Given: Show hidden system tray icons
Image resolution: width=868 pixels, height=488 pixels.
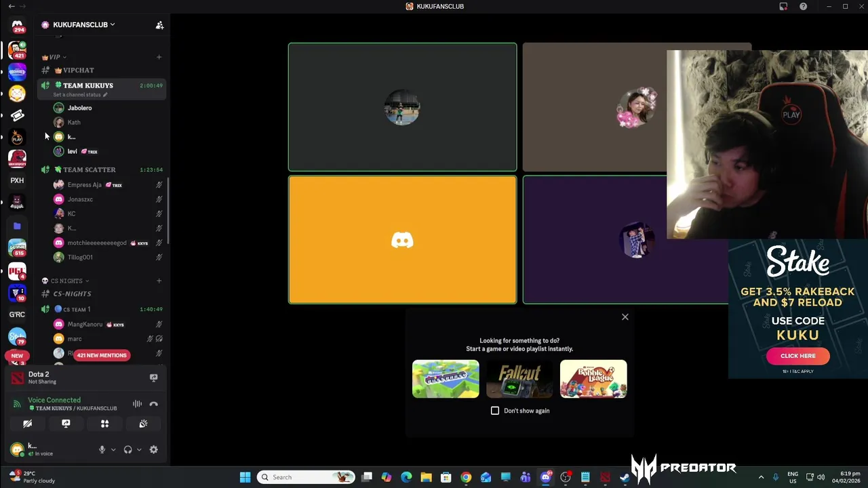Looking at the screenshot, I should [x=761, y=477].
